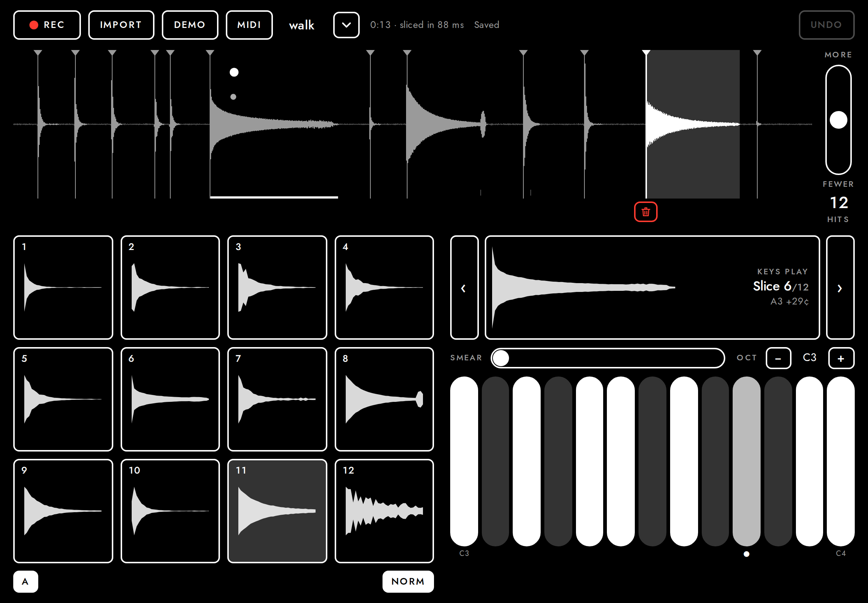868x603 pixels.
Task: Trigger slice pad 9
Action: 63,511
